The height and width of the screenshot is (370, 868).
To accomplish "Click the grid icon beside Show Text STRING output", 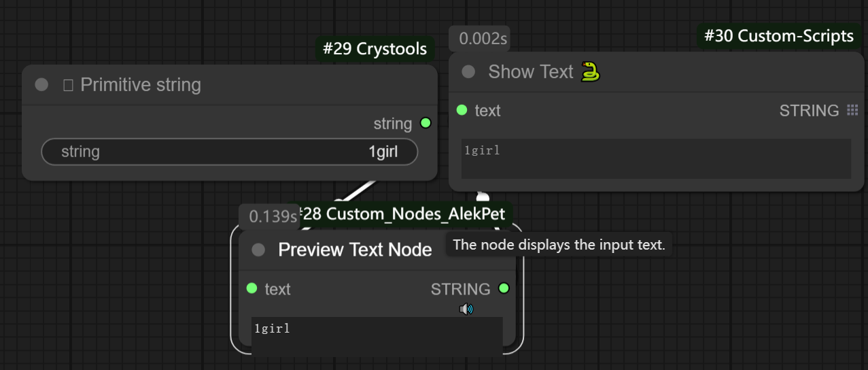I will (x=852, y=110).
